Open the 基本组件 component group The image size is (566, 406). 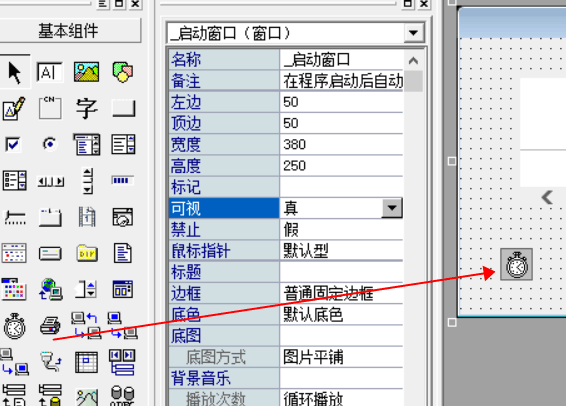point(69,31)
